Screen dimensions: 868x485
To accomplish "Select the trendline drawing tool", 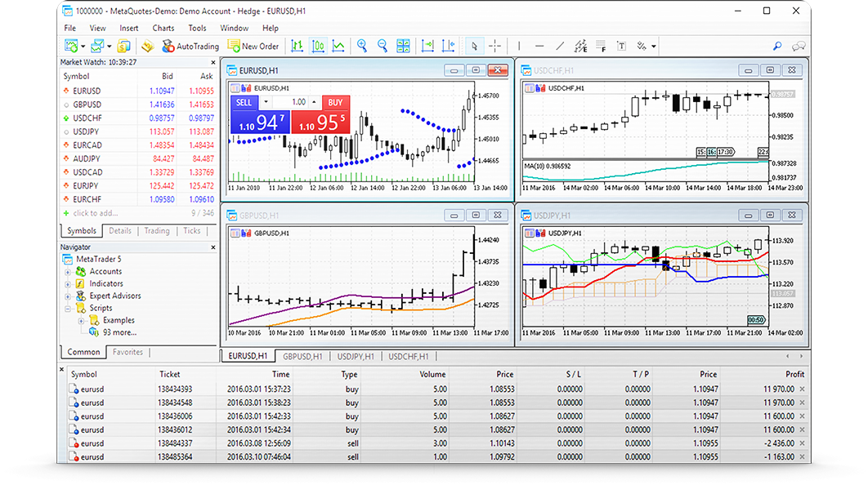I will click(560, 46).
